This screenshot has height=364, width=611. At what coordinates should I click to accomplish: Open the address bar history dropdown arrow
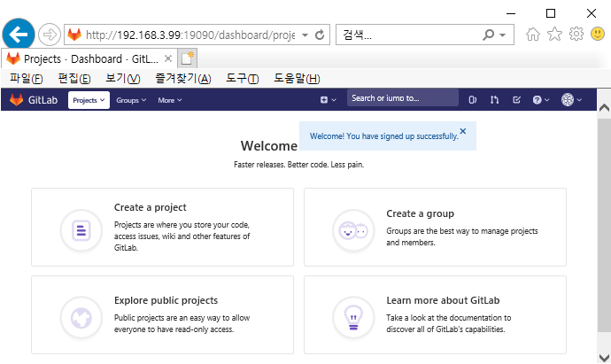tap(305, 35)
